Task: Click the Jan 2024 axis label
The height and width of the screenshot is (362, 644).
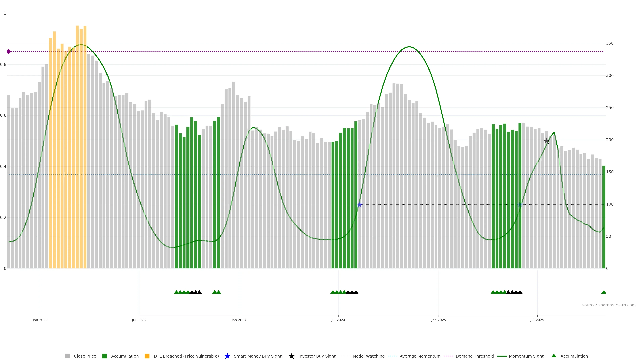Action: pos(239,320)
